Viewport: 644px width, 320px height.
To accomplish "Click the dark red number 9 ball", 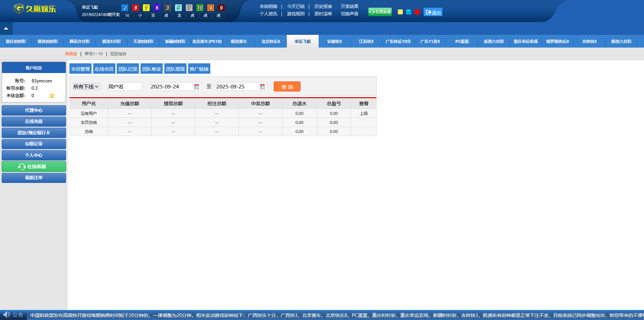I will point(221,8).
